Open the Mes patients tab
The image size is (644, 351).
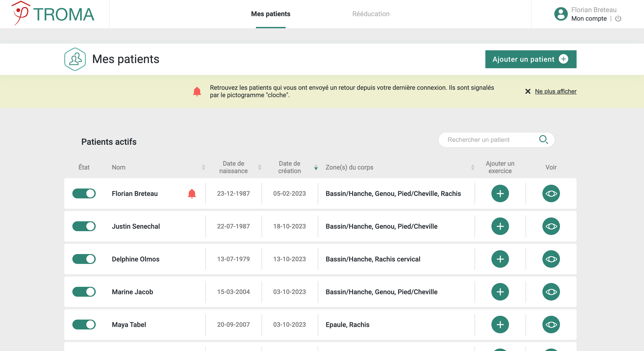click(271, 14)
